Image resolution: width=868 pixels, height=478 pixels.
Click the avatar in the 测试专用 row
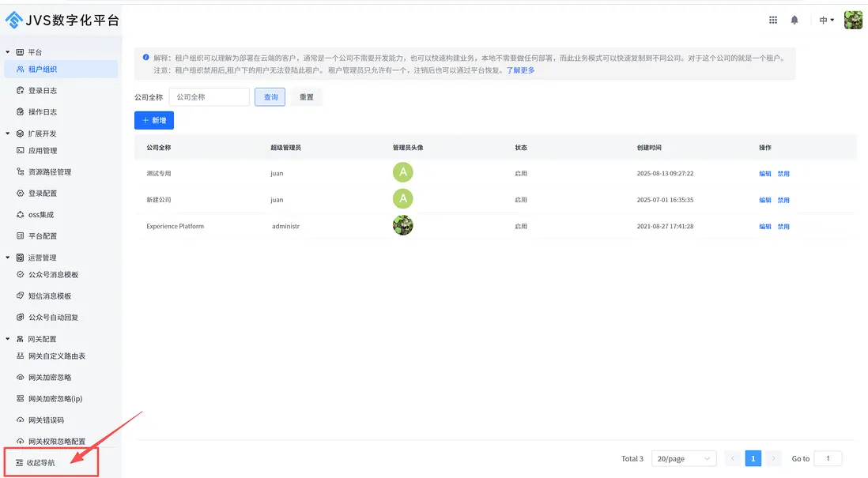(x=403, y=172)
